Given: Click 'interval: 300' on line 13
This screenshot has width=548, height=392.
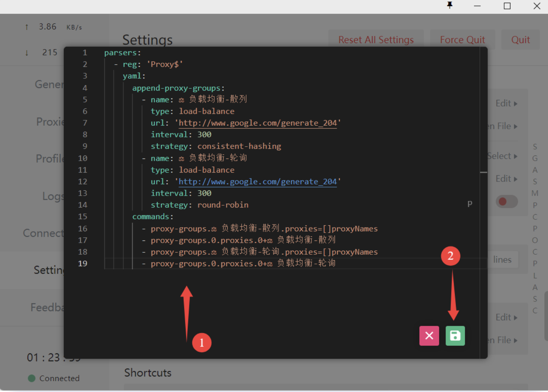Looking at the screenshot, I should [x=181, y=193].
